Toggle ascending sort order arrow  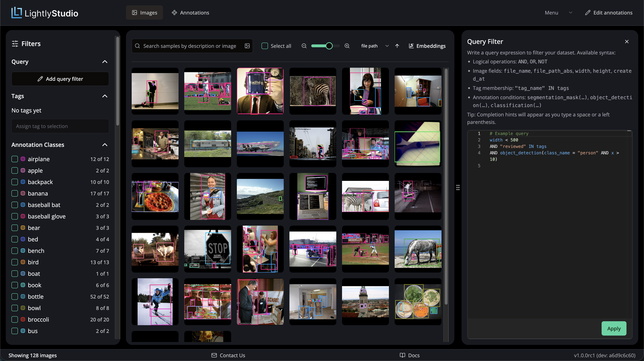[x=397, y=46]
